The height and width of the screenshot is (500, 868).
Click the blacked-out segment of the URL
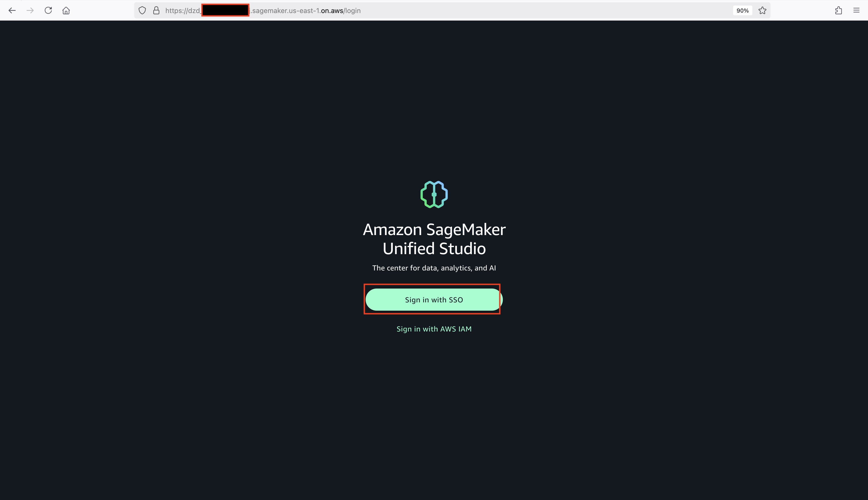tap(225, 10)
